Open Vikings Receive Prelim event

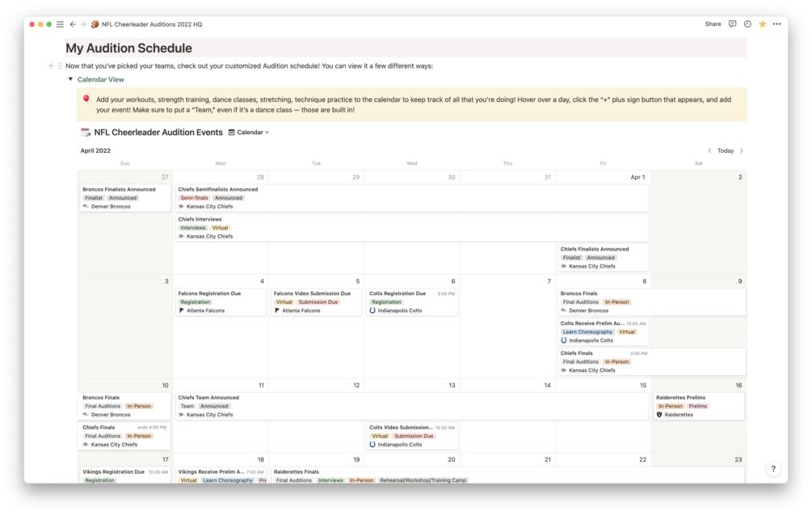[221, 475]
